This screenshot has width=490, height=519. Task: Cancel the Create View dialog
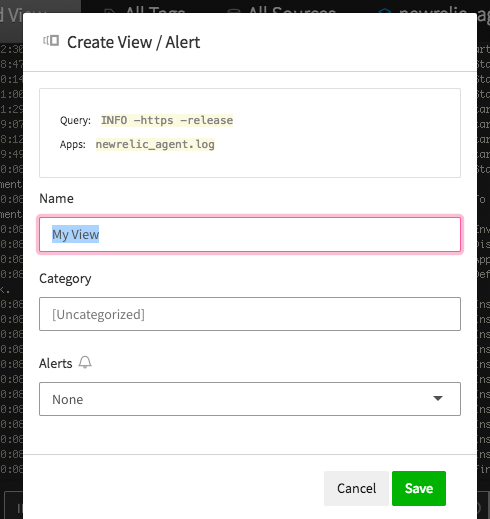click(356, 488)
